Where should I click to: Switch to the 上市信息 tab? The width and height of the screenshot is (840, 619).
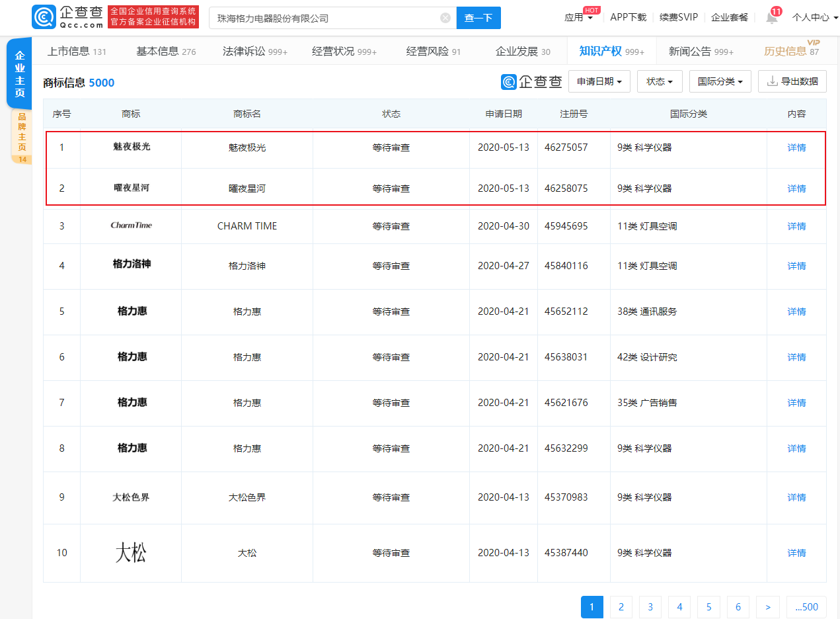coord(77,51)
